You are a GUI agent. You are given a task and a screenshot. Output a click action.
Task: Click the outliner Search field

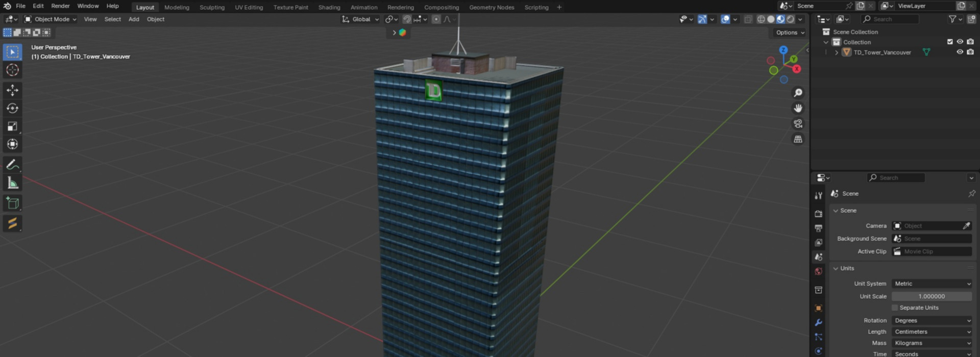click(x=890, y=19)
